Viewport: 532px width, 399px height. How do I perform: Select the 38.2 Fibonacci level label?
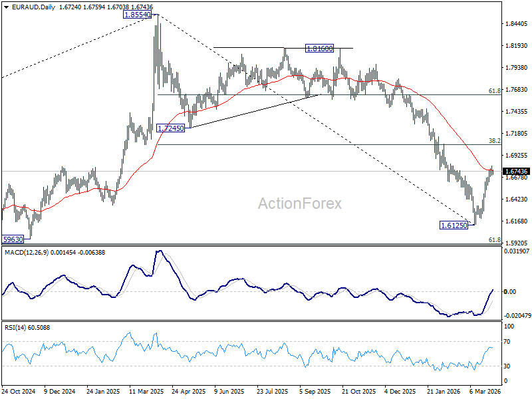(x=494, y=141)
